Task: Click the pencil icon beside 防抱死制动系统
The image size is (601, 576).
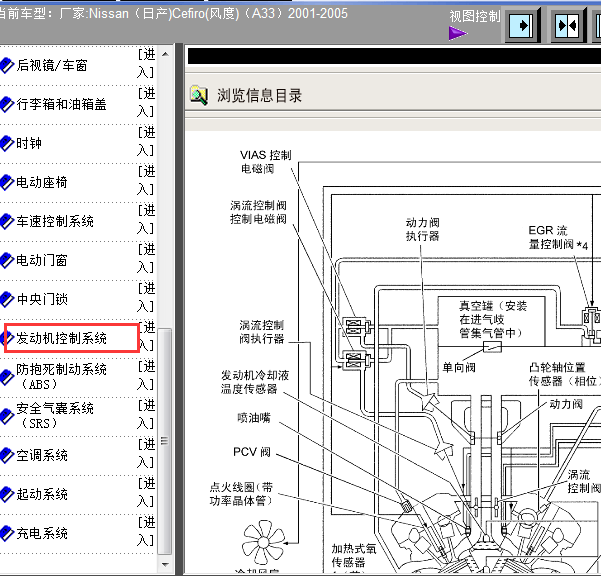Action: click(7, 377)
